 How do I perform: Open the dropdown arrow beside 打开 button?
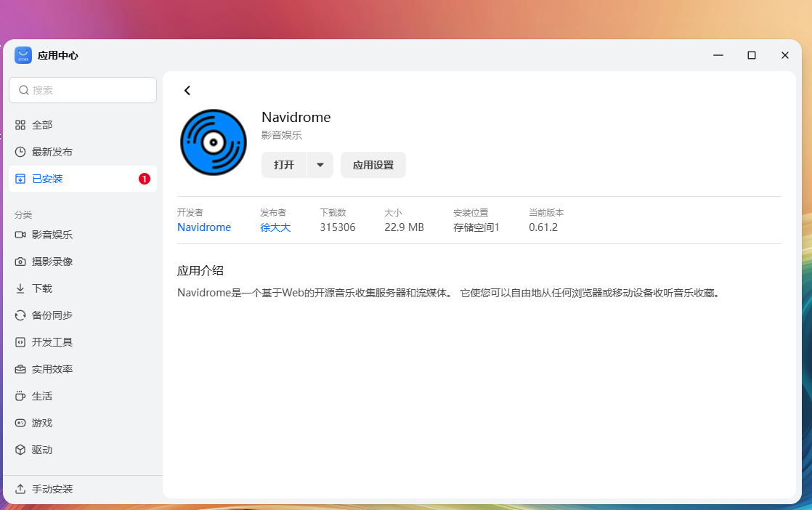pyautogui.click(x=320, y=165)
